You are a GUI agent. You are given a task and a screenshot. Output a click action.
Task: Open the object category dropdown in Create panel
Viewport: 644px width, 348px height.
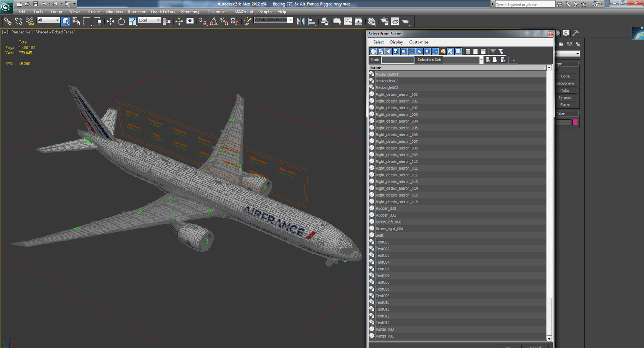coord(567,54)
